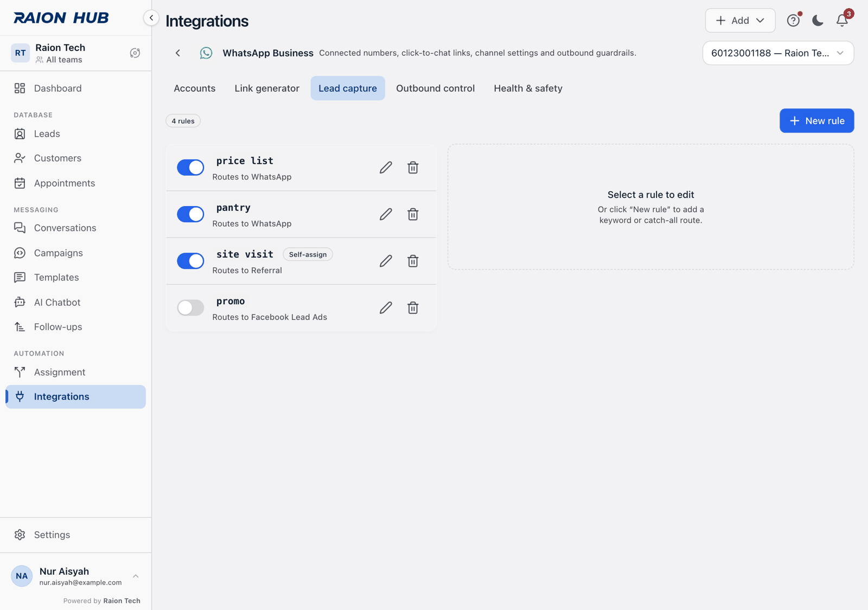Click the Raion Tech powered-by link
This screenshot has height=610, width=868.
[x=122, y=601]
